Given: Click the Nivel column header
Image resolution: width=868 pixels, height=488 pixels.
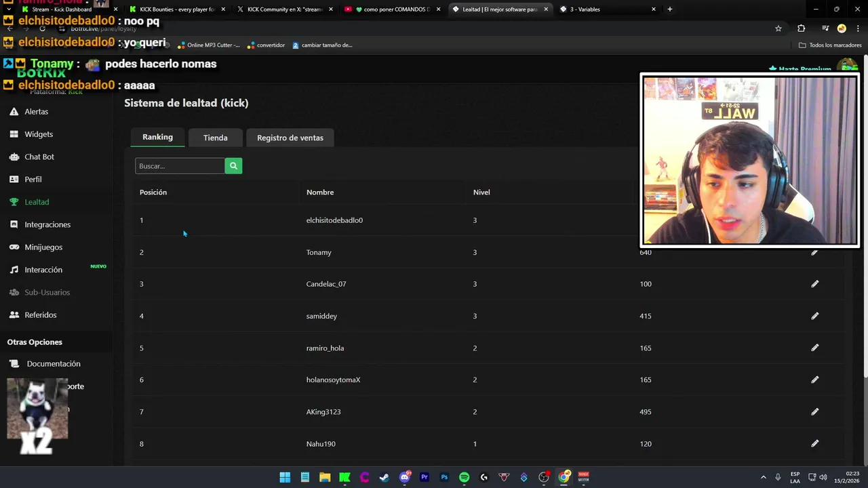Looking at the screenshot, I should [481, 192].
